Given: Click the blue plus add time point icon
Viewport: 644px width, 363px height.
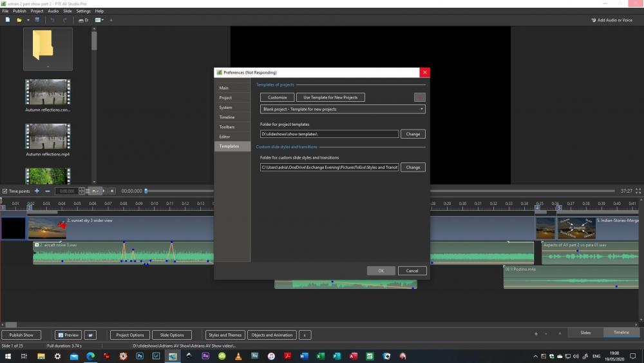Looking at the screenshot, I should pyautogui.click(x=37, y=191).
